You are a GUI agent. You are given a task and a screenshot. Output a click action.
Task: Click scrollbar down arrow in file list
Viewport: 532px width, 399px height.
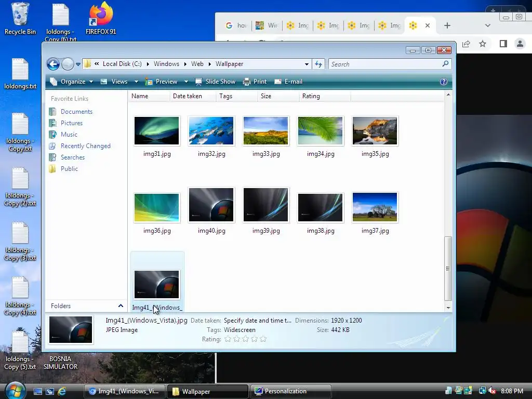coord(448,308)
